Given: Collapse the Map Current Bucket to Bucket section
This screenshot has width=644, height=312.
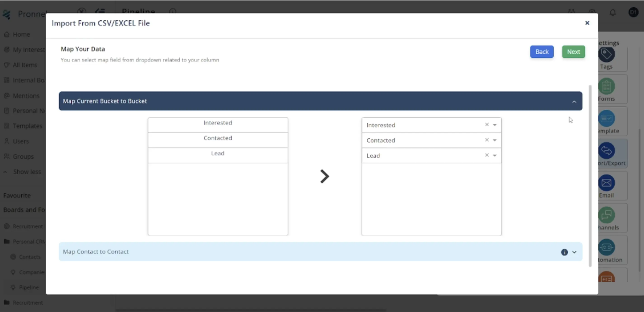Looking at the screenshot, I should tap(574, 102).
